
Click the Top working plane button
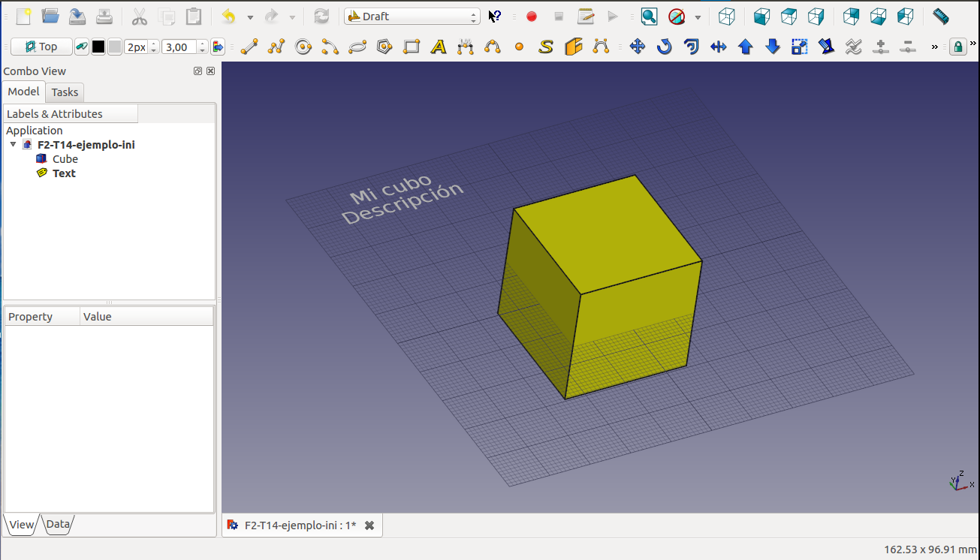(41, 47)
